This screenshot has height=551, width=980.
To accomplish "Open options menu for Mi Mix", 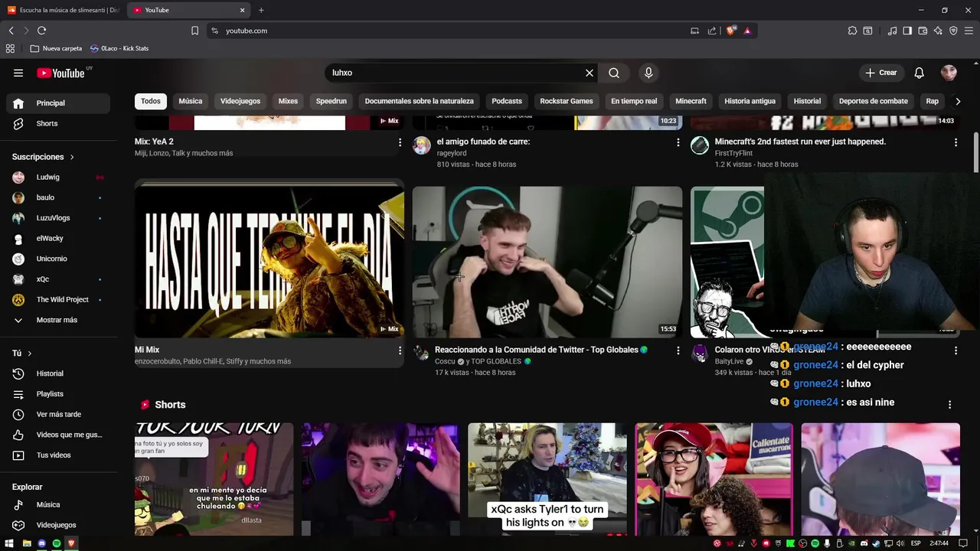I will tap(400, 350).
